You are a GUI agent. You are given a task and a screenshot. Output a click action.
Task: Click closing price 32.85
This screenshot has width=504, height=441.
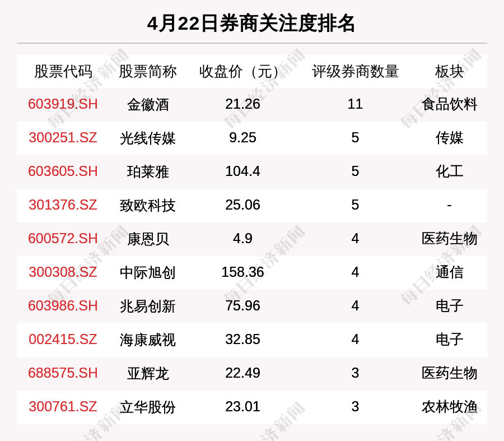coord(242,340)
